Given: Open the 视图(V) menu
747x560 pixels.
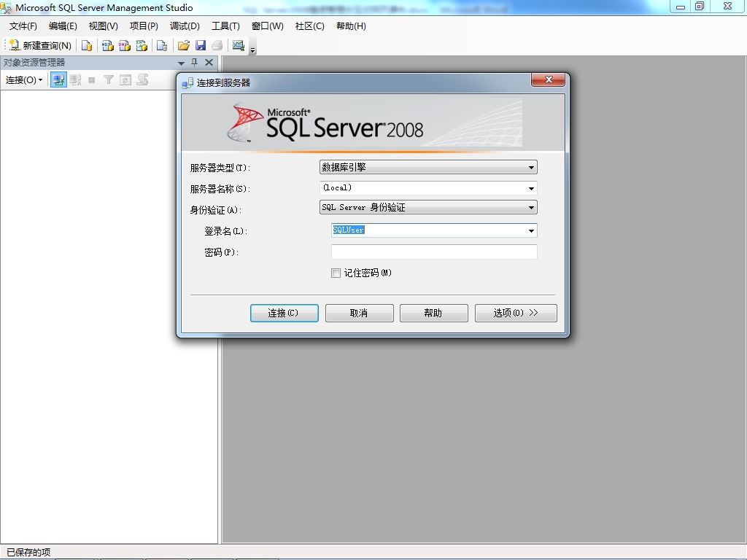Looking at the screenshot, I should point(104,26).
